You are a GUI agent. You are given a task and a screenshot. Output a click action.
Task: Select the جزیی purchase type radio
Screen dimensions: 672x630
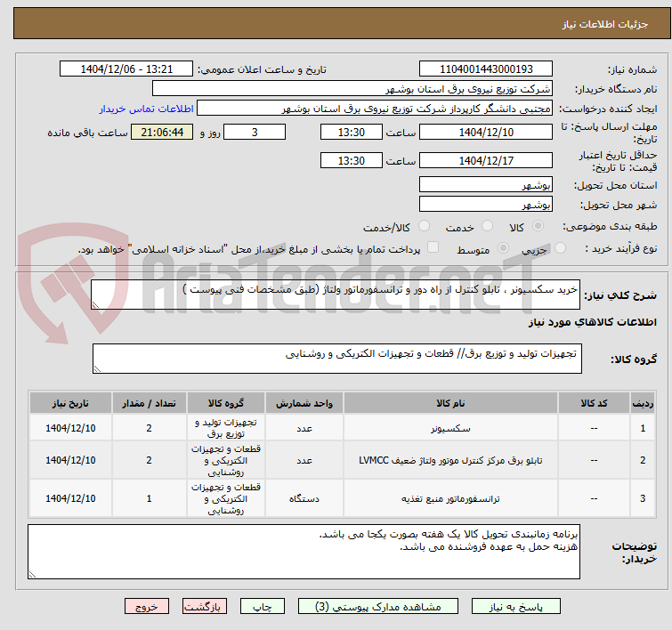click(x=560, y=247)
